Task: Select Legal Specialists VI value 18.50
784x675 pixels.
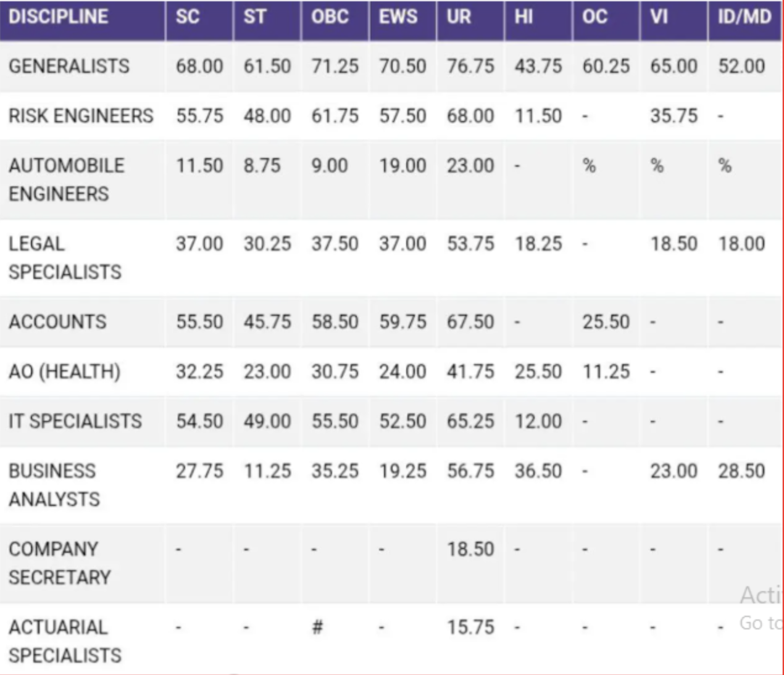Action: (673, 244)
